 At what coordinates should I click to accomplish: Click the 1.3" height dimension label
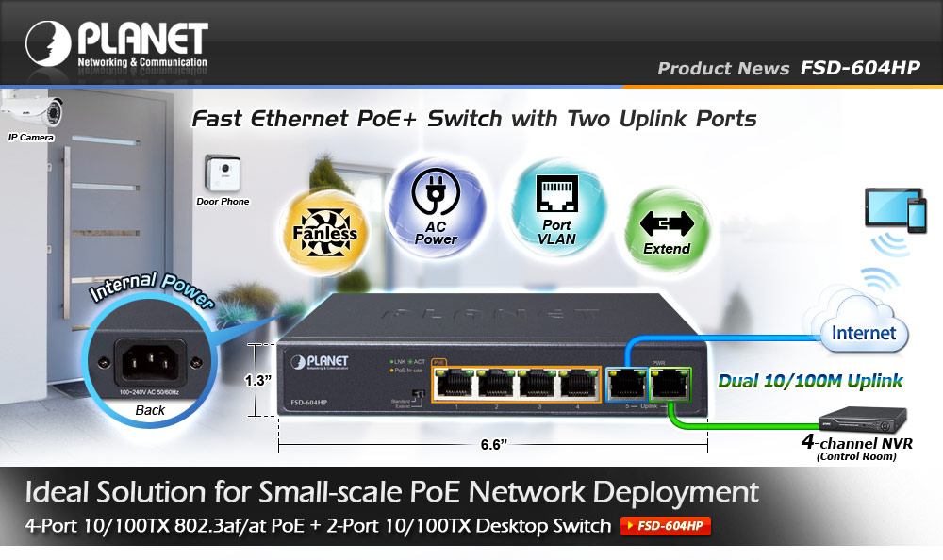pos(257,380)
